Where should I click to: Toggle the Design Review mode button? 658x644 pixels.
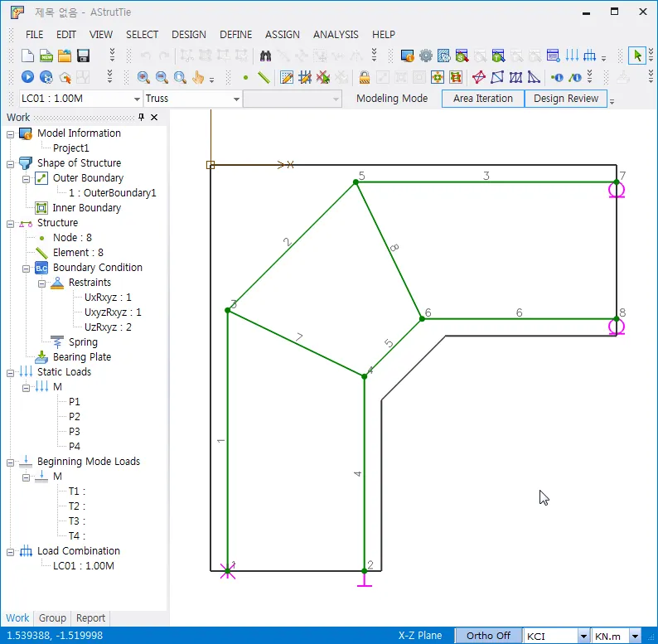[x=566, y=99]
